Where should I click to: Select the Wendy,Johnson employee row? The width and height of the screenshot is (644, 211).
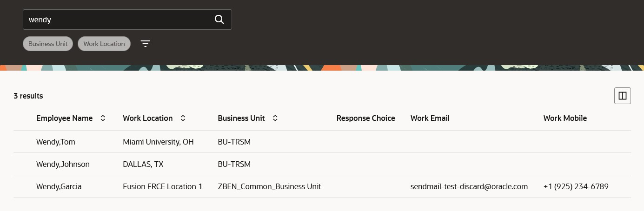(x=63, y=164)
